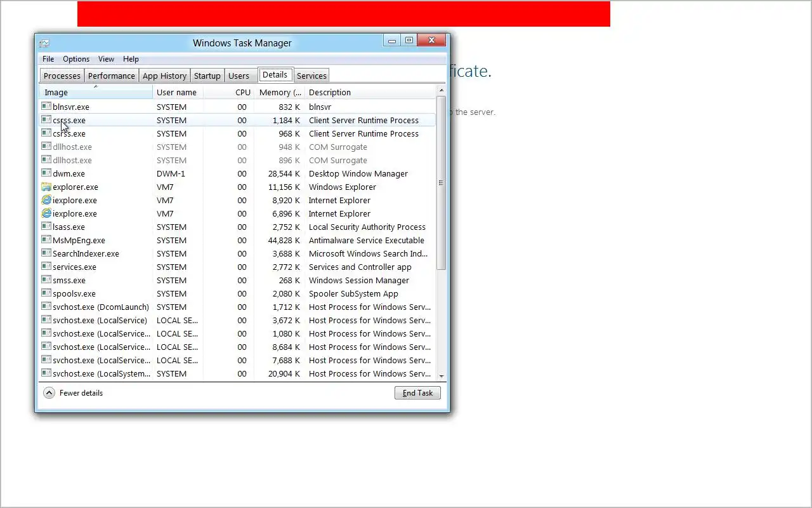Click the explorer.exe folder icon
This screenshot has width=812, height=508.
point(46,187)
